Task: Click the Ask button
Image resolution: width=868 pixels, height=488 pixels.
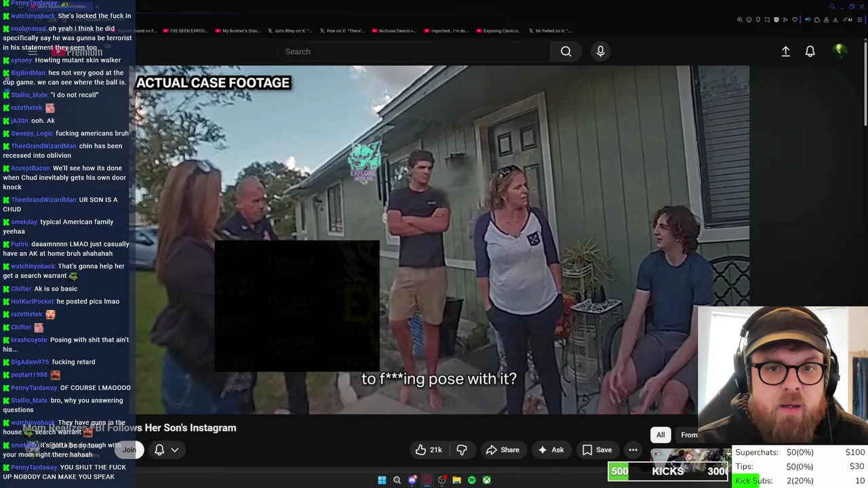Action: pos(551,449)
